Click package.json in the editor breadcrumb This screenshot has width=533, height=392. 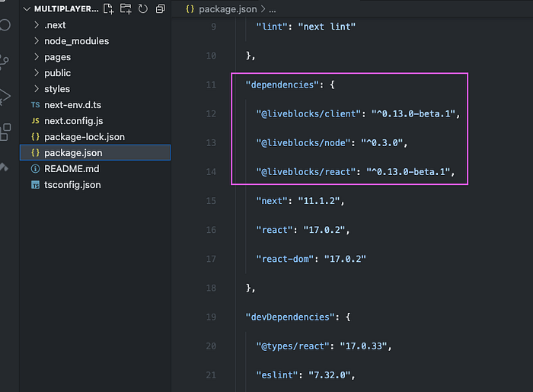click(x=225, y=9)
